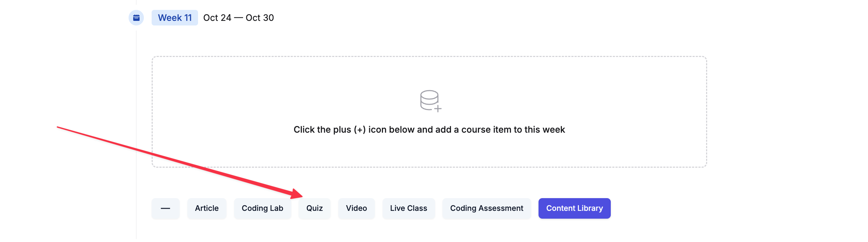Click the calendar icon beside Week 11
This screenshot has height=242, width=868.
click(136, 18)
